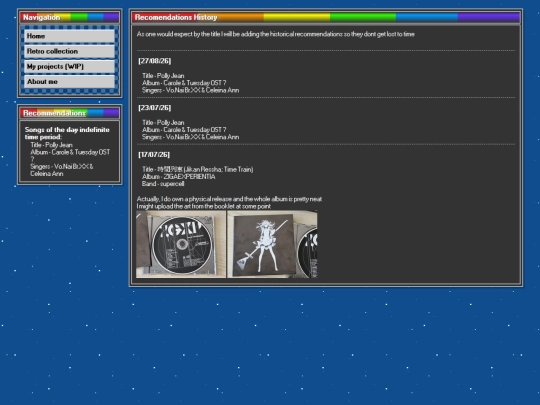Open My projects (WIP) page

pyautogui.click(x=69, y=66)
